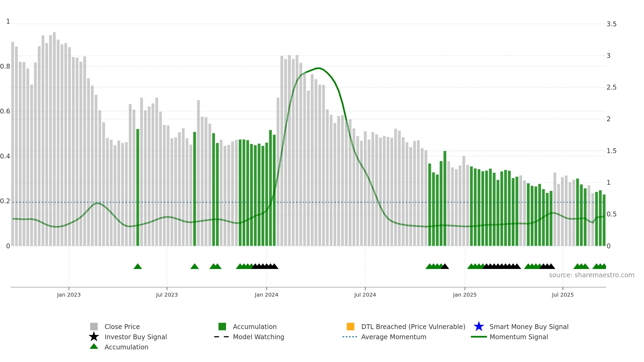Click the green Accumulation triangle legend icon
Image resolution: width=644 pixels, height=362 pixels.
(94, 346)
